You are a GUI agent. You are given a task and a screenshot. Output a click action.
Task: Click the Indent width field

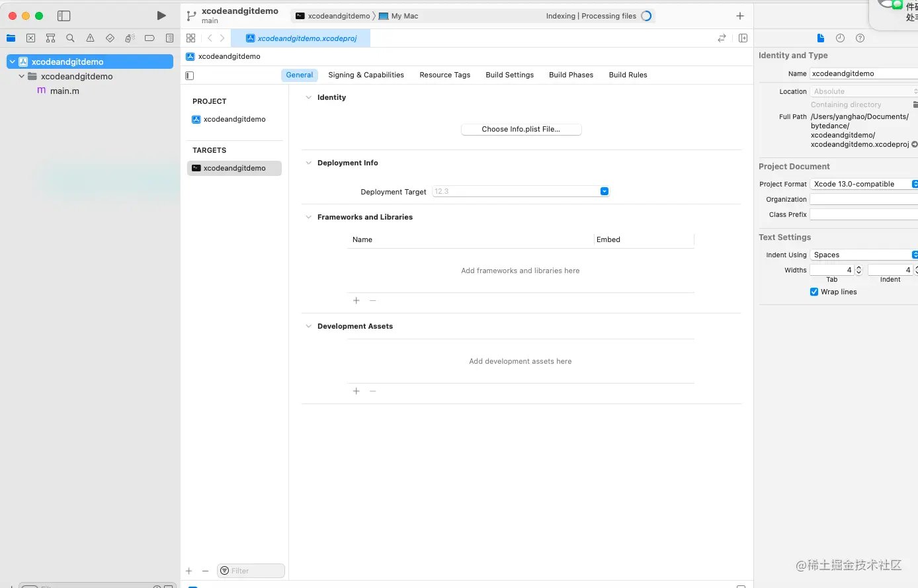pos(891,270)
